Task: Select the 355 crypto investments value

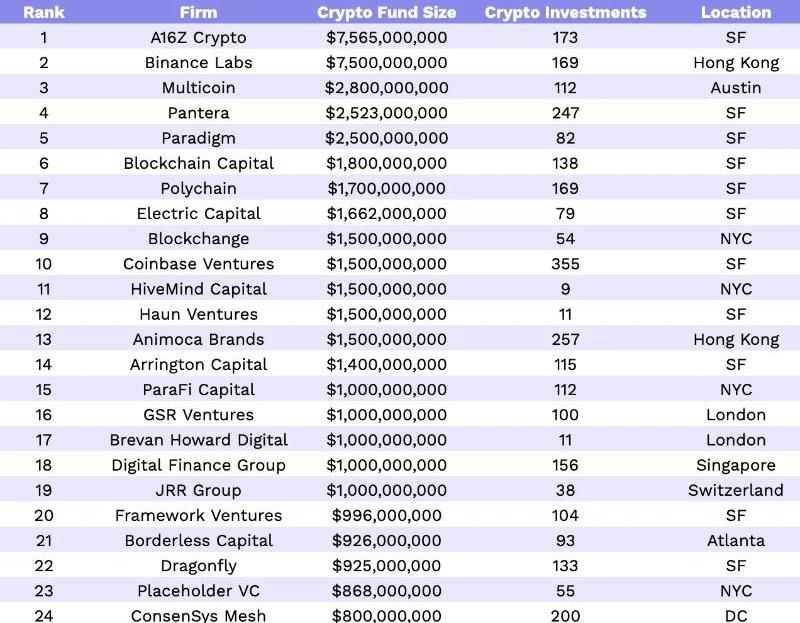Action: point(565,264)
